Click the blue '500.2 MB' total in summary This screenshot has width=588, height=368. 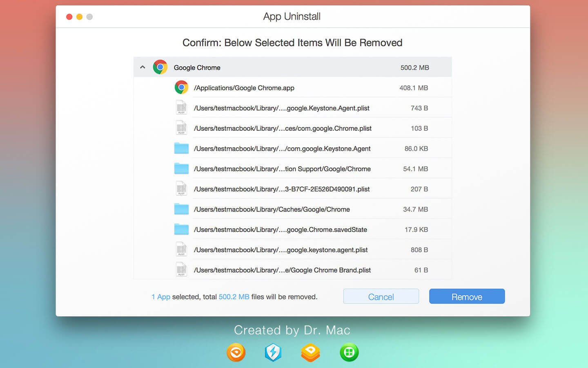pos(234,297)
